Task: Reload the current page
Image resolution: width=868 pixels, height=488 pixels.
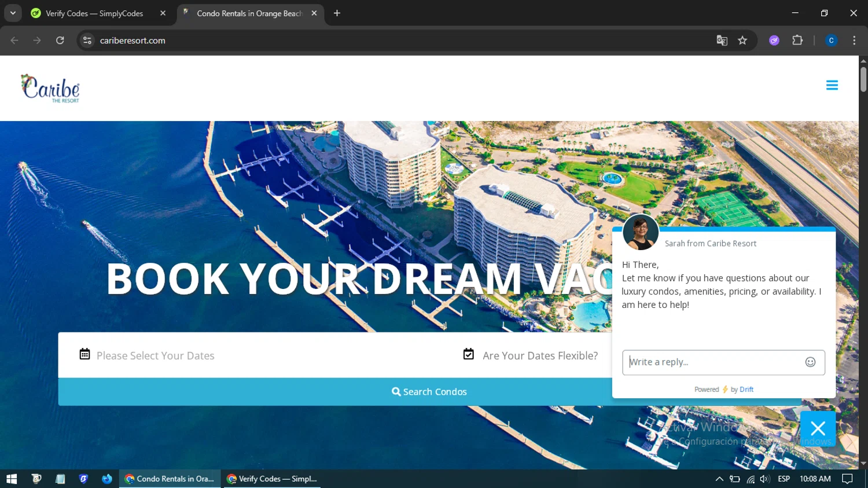Action: click(60, 41)
